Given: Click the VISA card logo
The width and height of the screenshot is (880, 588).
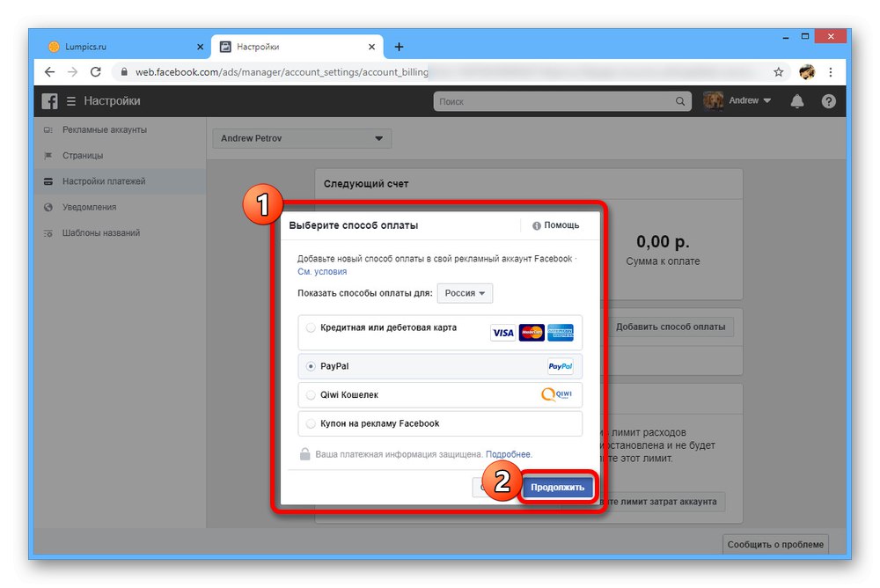Looking at the screenshot, I should click(x=502, y=333).
